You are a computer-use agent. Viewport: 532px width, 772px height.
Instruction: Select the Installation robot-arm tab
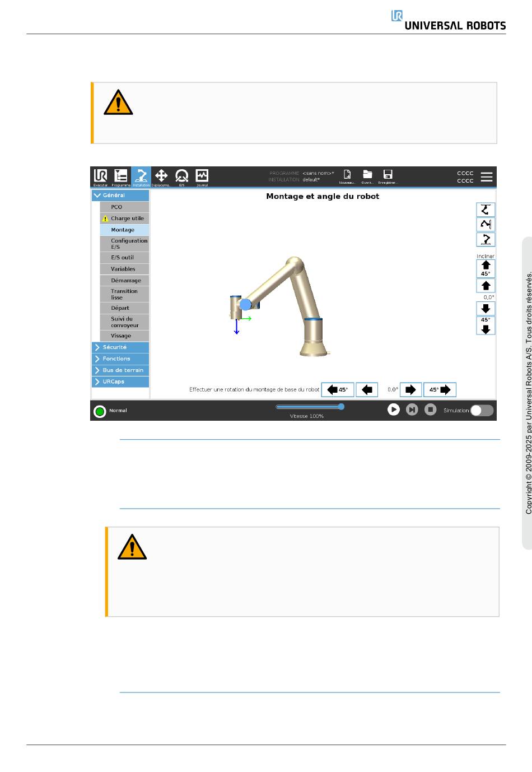141,177
